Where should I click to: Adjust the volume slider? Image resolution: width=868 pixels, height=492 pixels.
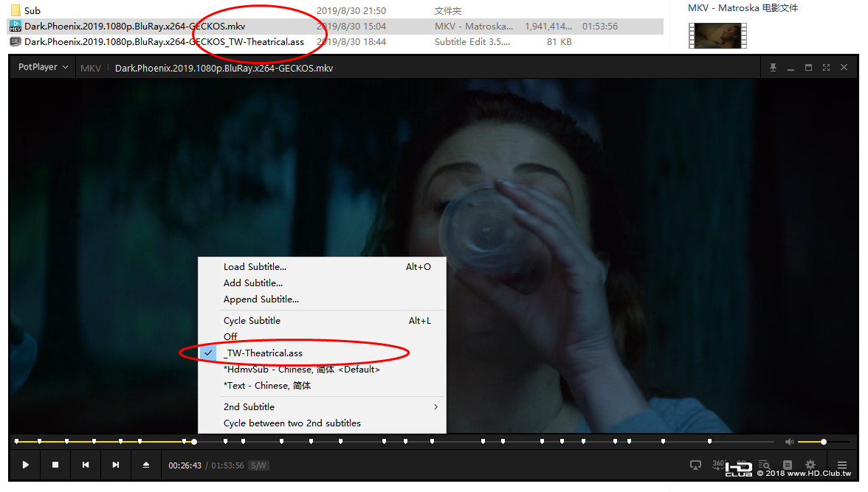point(823,442)
